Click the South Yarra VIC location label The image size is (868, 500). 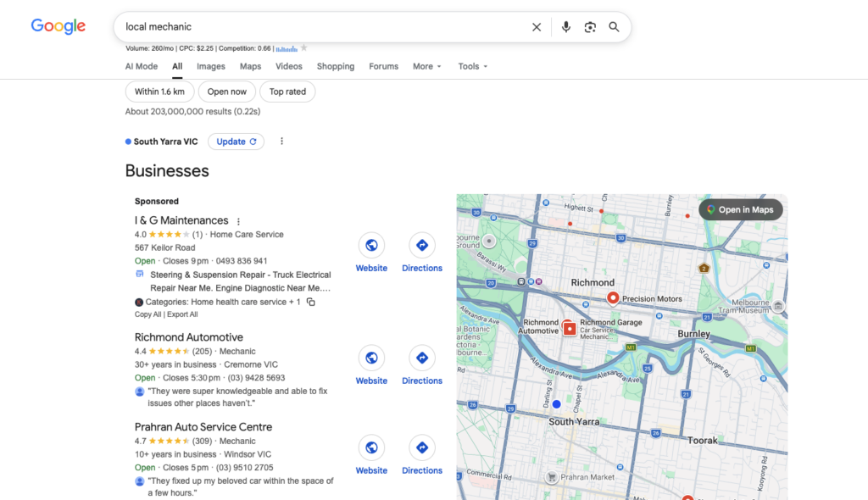tap(165, 142)
